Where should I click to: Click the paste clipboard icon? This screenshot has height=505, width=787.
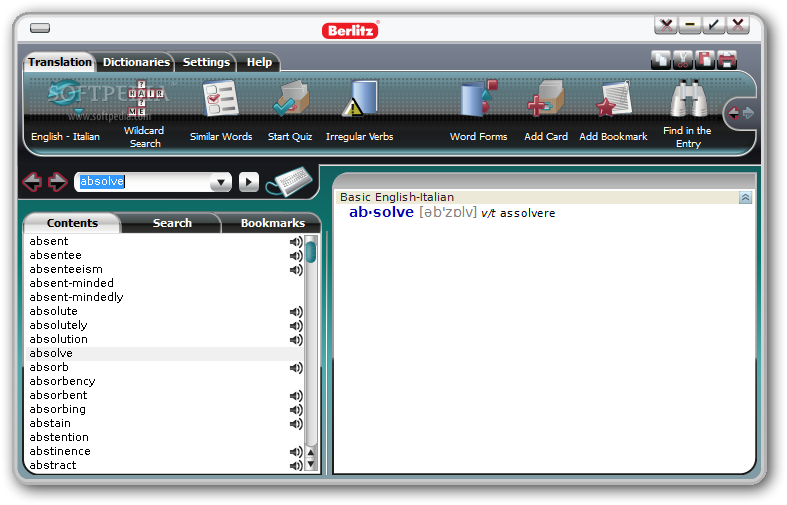(x=705, y=60)
